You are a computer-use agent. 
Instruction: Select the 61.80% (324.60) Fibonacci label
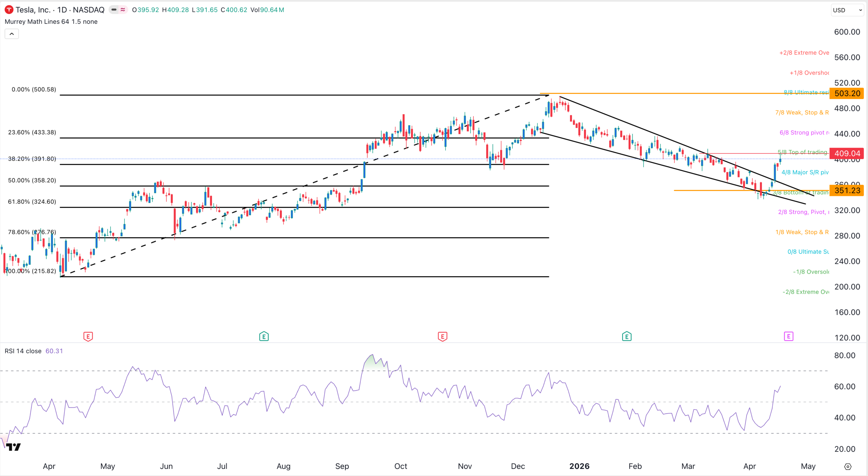32,202
